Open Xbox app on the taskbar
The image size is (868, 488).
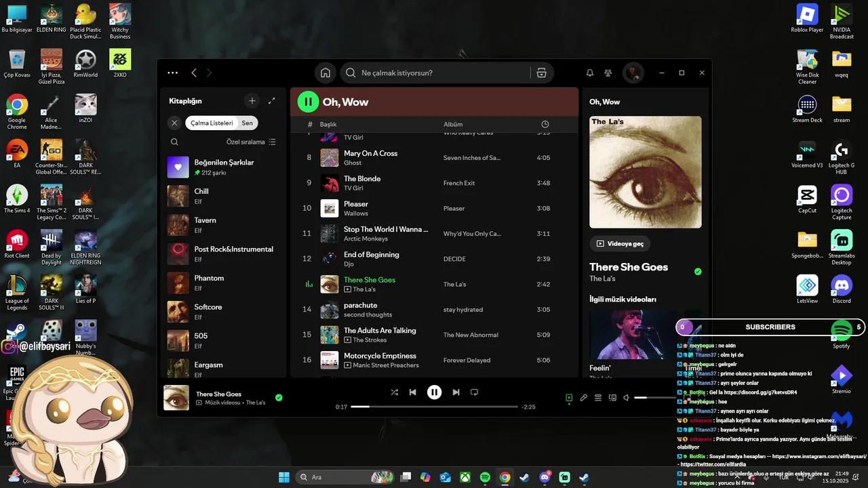point(465,477)
